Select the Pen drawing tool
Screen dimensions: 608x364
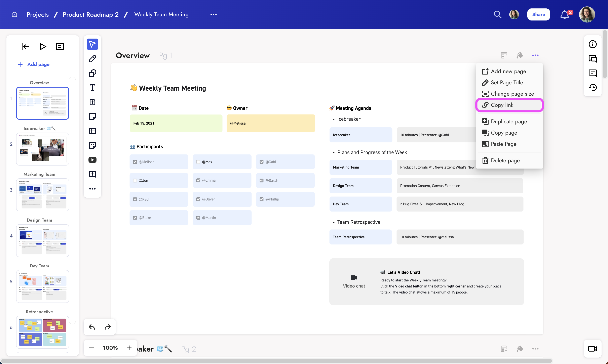pos(92,59)
